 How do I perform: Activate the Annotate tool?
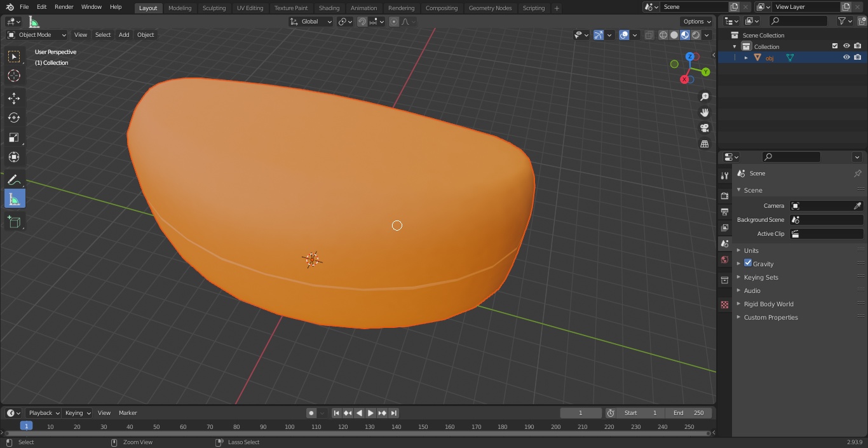(14, 180)
